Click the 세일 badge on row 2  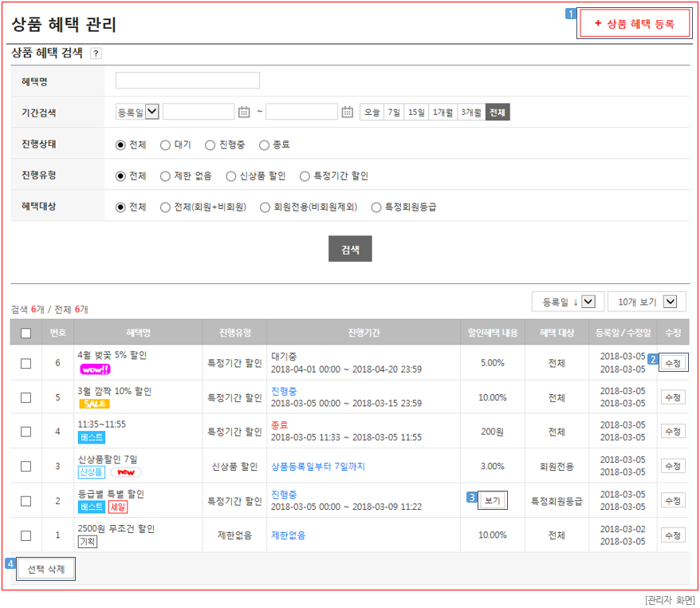118,507
